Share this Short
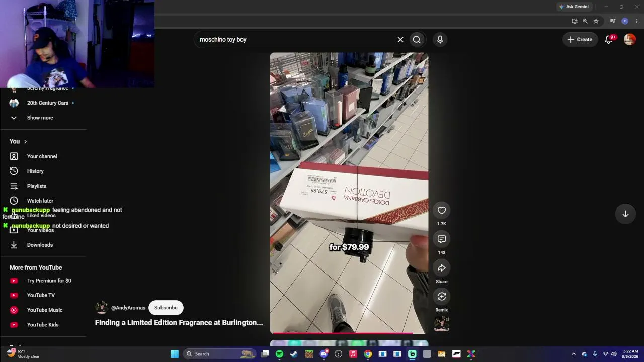Screen dimensions: 644x362 pos(442,268)
